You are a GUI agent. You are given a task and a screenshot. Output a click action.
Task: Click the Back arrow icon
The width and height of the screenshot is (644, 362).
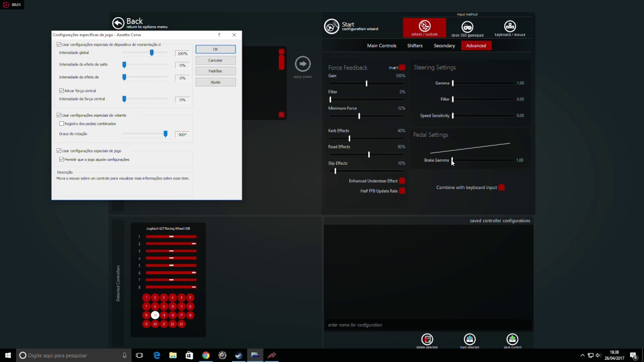coord(118,23)
